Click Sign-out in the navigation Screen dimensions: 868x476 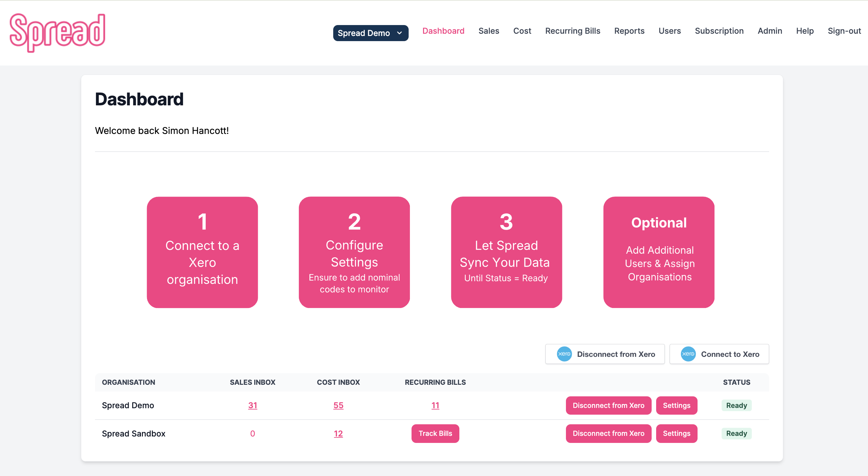[x=844, y=31]
